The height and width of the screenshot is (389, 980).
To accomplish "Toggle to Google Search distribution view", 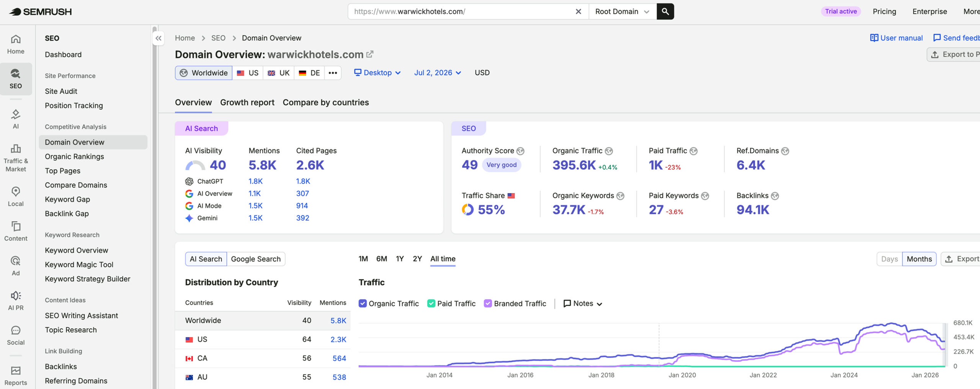I will pyautogui.click(x=256, y=259).
